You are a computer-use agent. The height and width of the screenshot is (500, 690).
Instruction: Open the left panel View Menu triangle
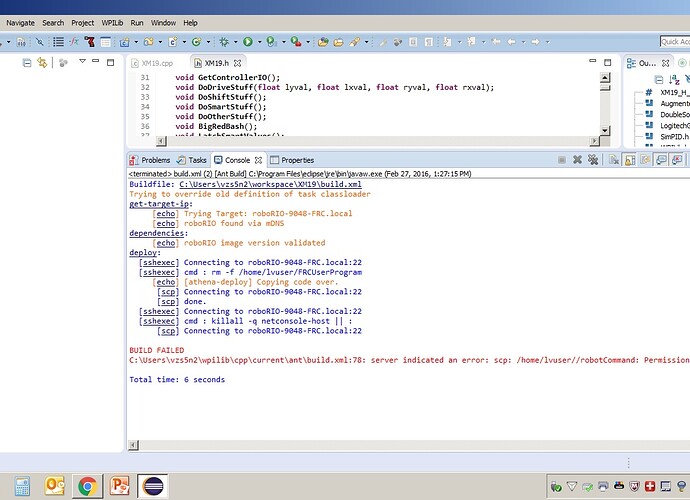(82, 61)
